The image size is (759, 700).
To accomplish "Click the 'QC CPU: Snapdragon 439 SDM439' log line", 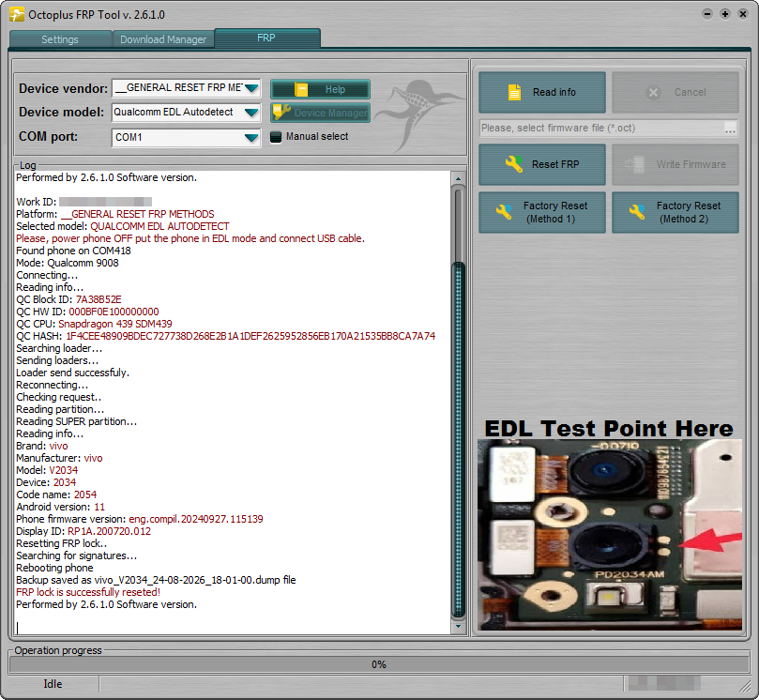I will point(94,324).
